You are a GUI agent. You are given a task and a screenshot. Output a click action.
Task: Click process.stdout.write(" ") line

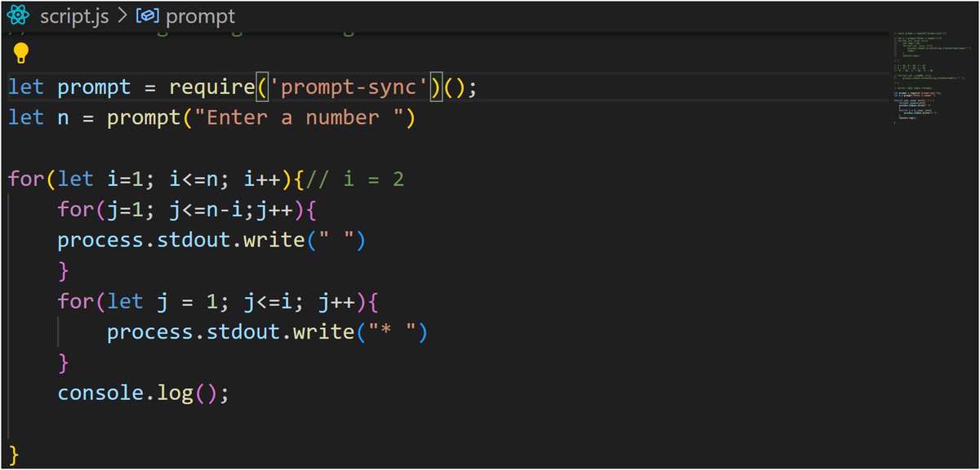coord(212,241)
